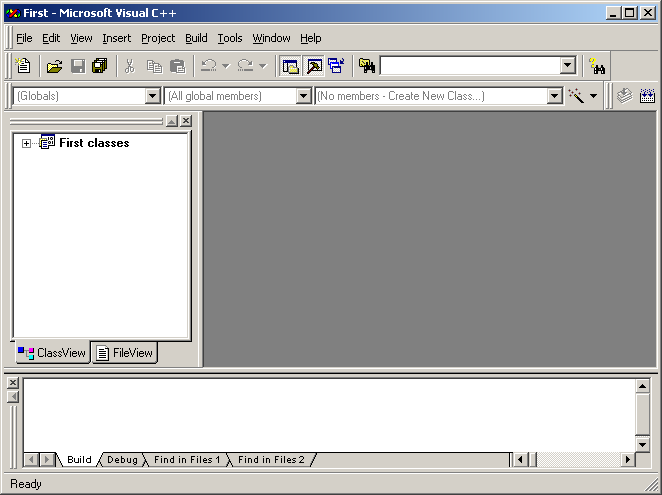Image resolution: width=662 pixels, height=495 pixels.
Task: Click the New Text File toolbar icon
Action: (23, 66)
